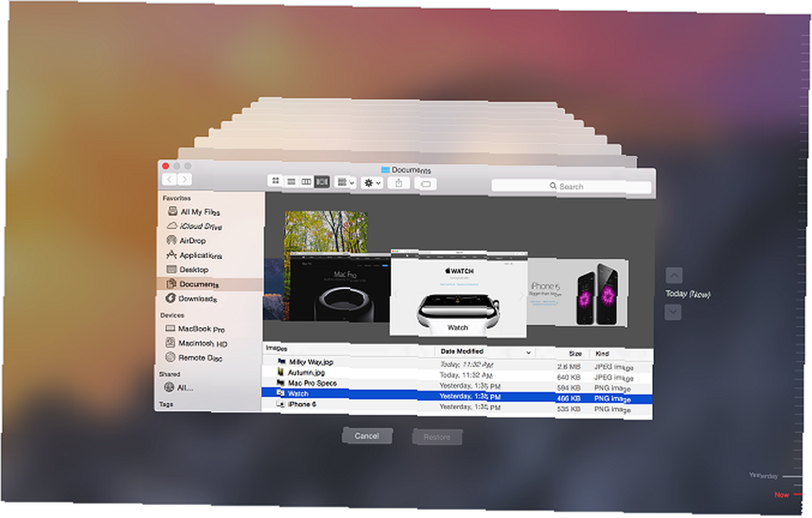Open the Action gear menu
This screenshot has width=812, height=518.
373,183
